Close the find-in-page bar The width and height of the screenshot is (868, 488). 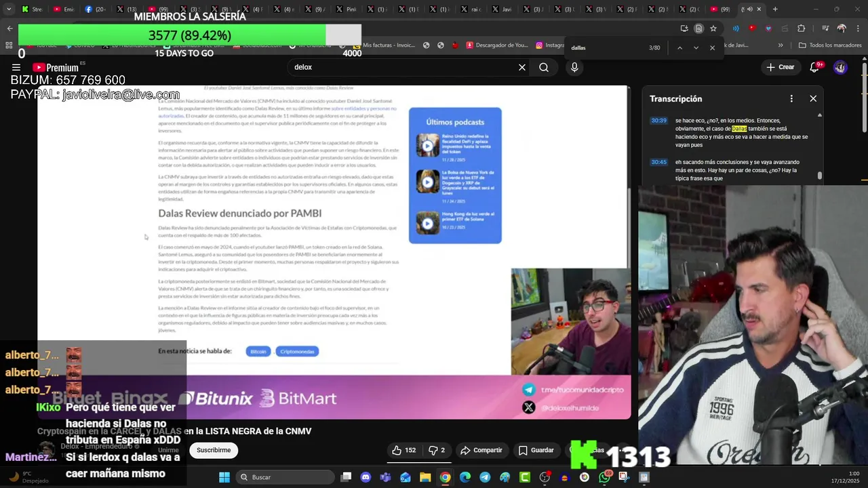pyautogui.click(x=712, y=47)
